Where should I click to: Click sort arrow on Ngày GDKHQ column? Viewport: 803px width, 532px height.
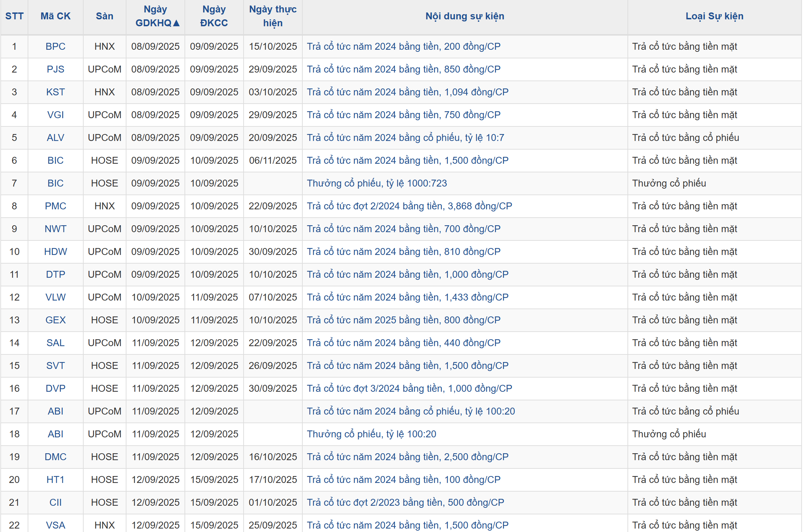tap(176, 23)
